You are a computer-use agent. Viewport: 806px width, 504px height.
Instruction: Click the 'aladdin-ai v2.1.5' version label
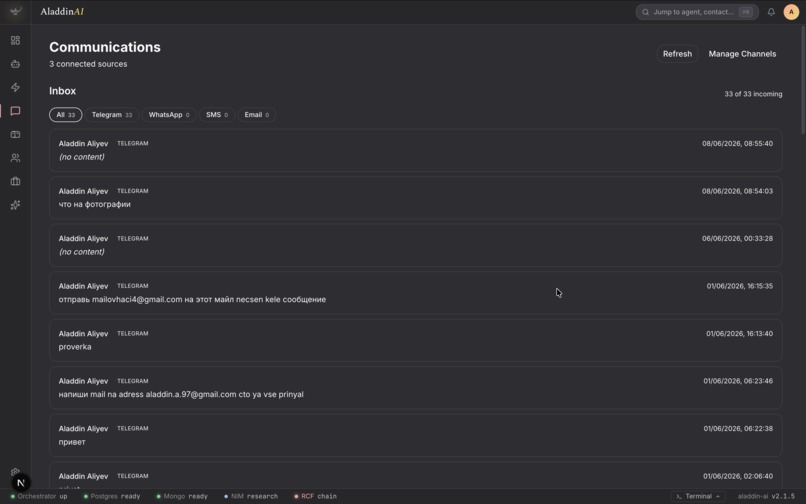coord(766,496)
